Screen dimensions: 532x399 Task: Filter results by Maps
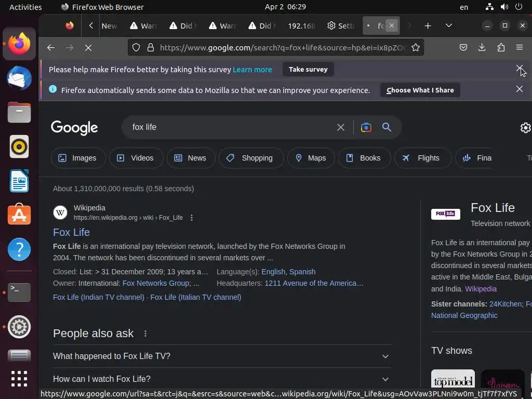click(x=311, y=158)
